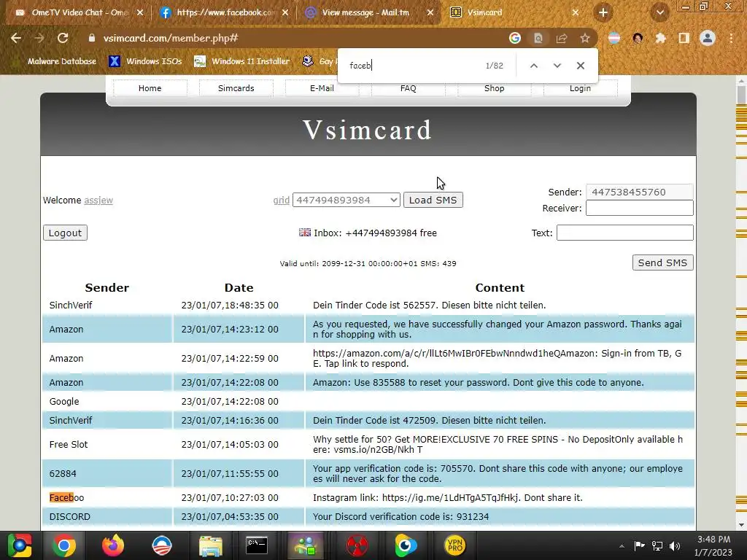Open a new browser tab

pos(603,12)
